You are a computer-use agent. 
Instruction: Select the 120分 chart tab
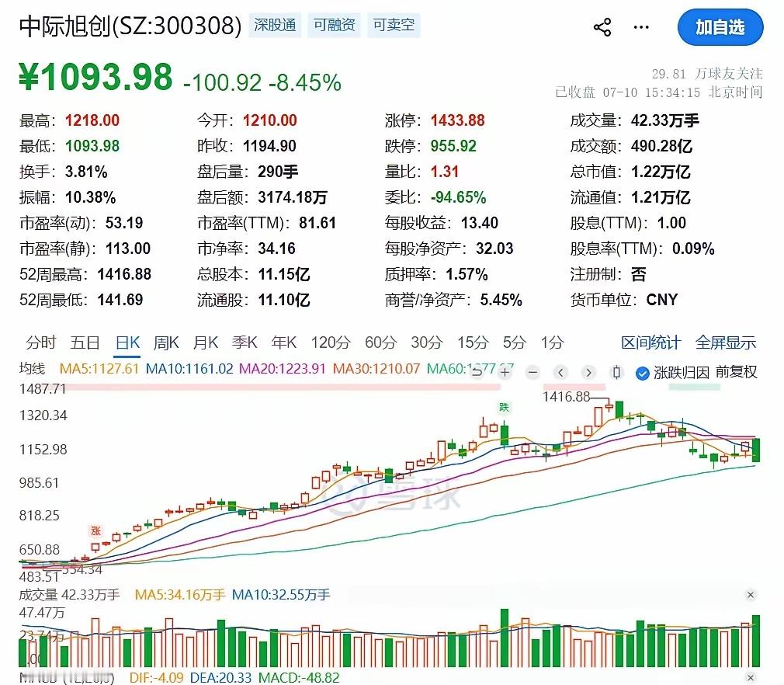click(x=331, y=342)
